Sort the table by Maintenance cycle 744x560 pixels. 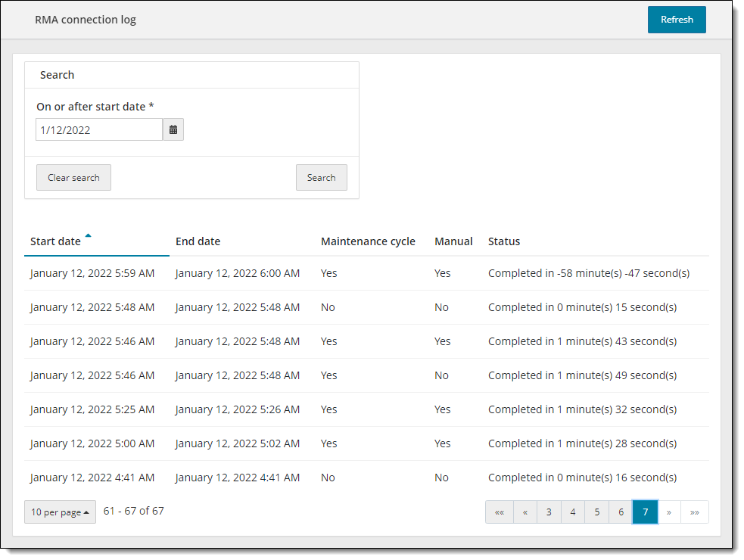(368, 241)
